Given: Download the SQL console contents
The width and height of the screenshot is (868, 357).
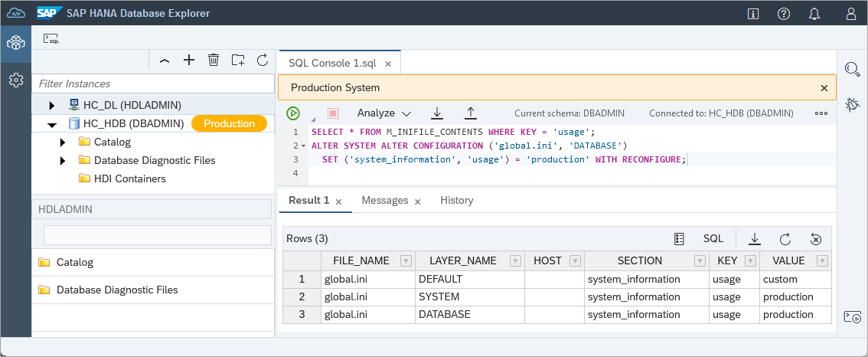Looking at the screenshot, I should 437,113.
